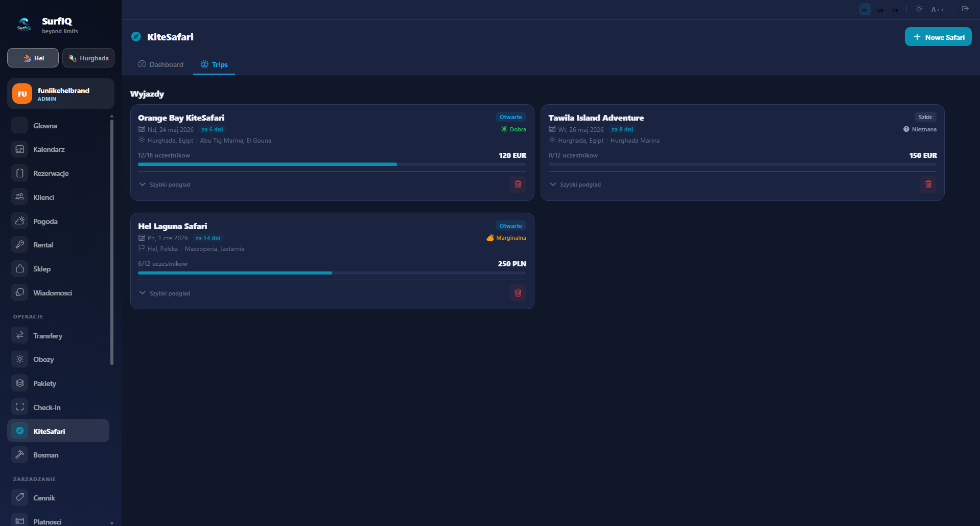Open the funlikehelbrand admin profile
Image resolution: width=980 pixels, height=526 pixels.
[x=61, y=94]
